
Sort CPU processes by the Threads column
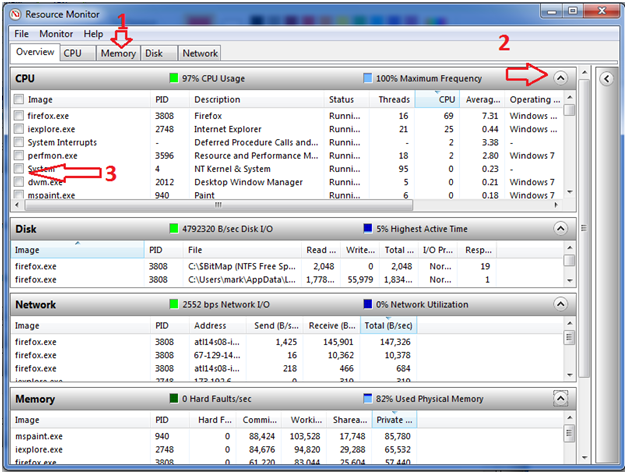[395, 99]
